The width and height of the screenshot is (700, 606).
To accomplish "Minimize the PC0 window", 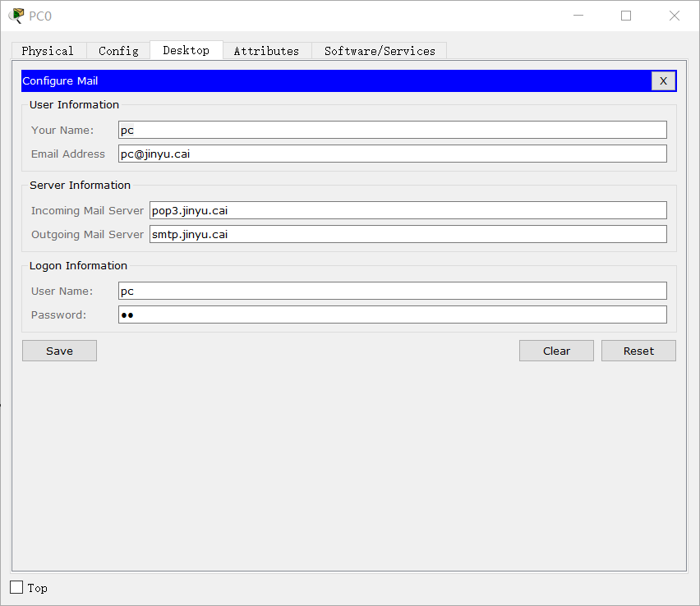I will [578, 16].
